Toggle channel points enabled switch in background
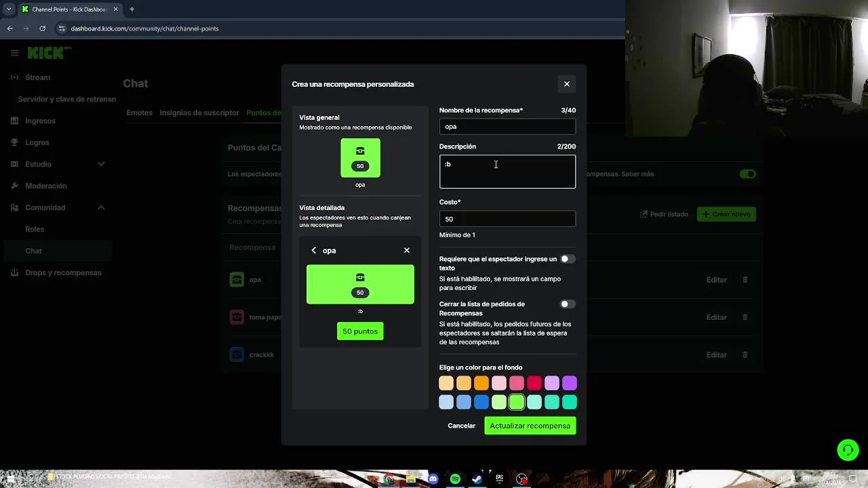The image size is (868, 488). tap(747, 174)
